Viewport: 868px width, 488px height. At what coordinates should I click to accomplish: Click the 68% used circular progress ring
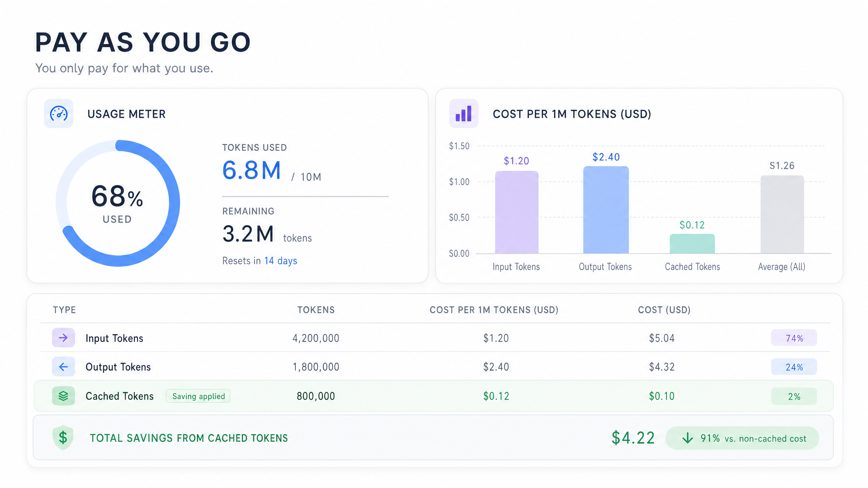(x=118, y=203)
